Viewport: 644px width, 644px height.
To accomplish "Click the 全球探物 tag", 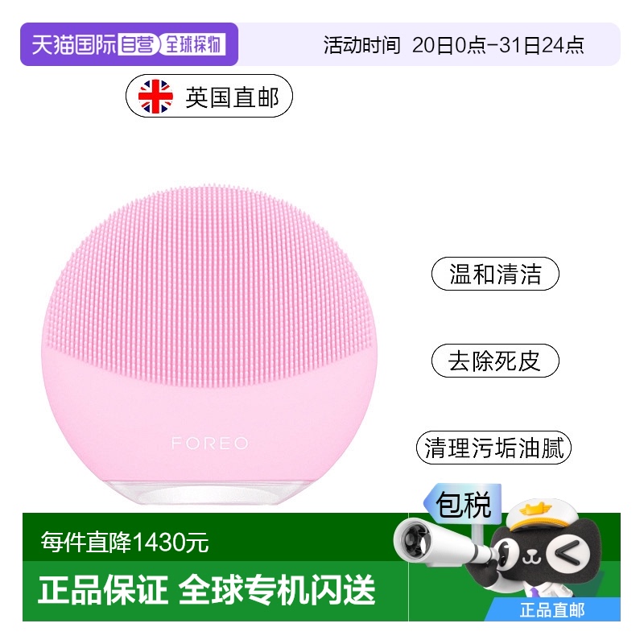I will point(193,44).
